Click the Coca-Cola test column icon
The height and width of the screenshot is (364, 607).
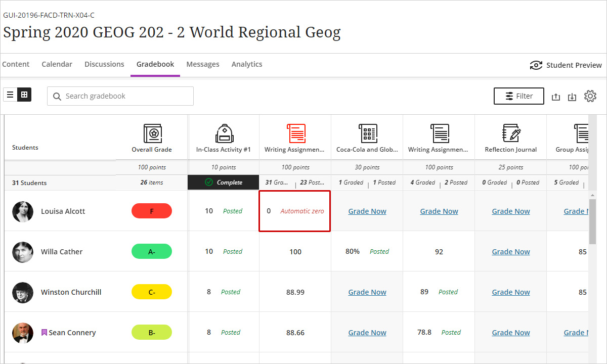[x=367, y=134]
